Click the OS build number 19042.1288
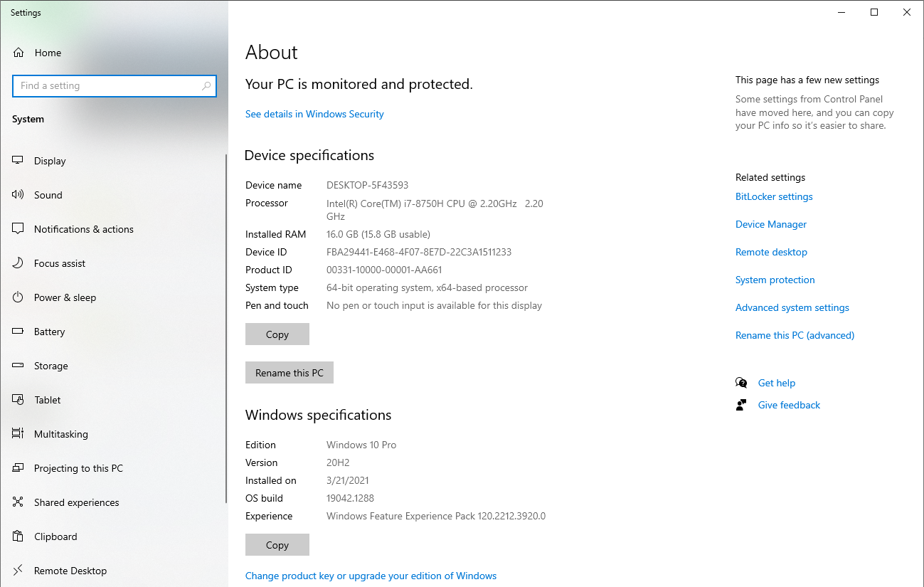The width and height of the screenshot is (924, 587). (x=350, y=498)
